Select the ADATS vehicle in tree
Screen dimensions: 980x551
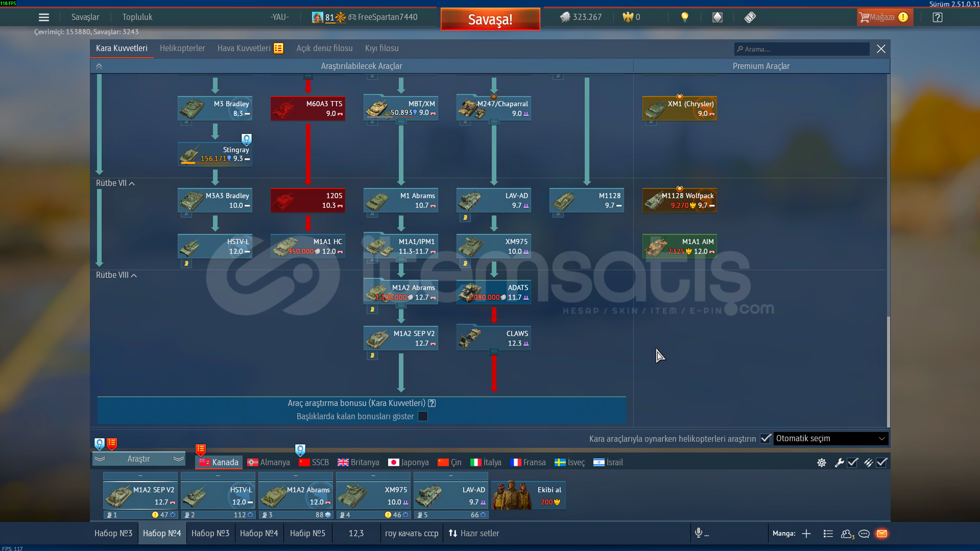494,292
